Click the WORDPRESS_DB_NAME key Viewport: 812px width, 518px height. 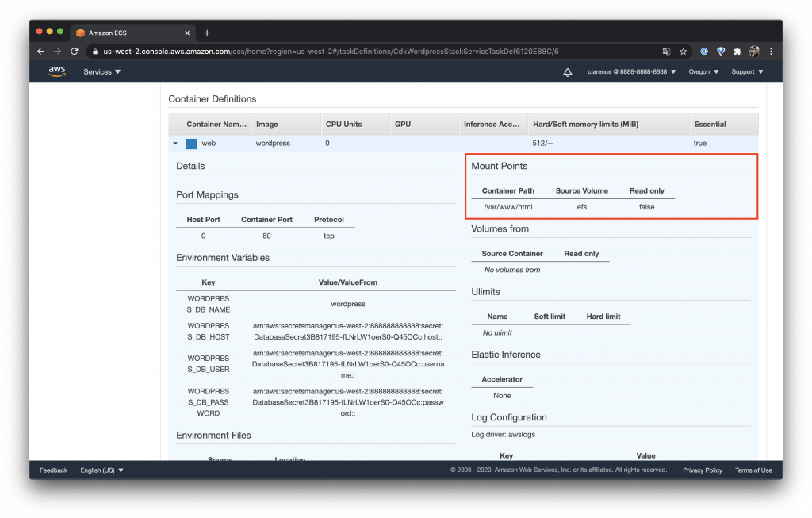click(209, 304)
